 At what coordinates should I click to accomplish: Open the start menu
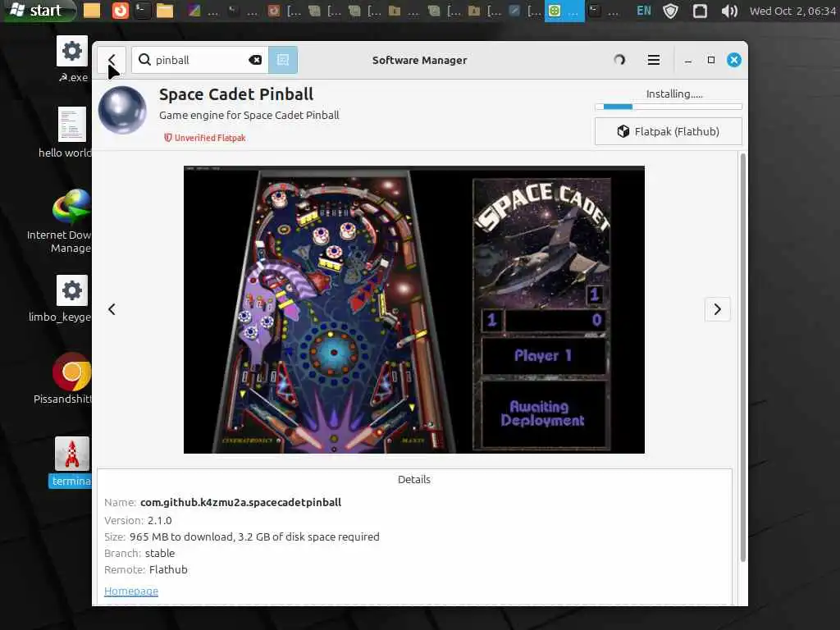pyautogui.click(x=39, y=10)
